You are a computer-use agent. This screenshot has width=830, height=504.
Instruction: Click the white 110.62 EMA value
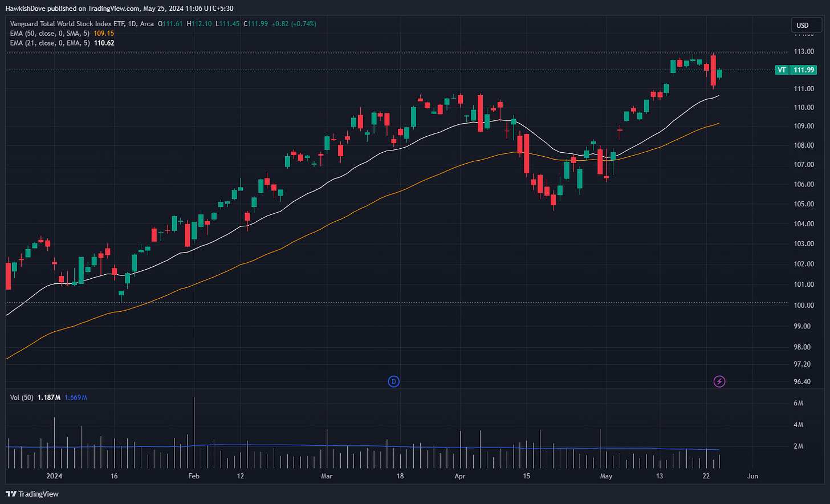coord(104,43)
